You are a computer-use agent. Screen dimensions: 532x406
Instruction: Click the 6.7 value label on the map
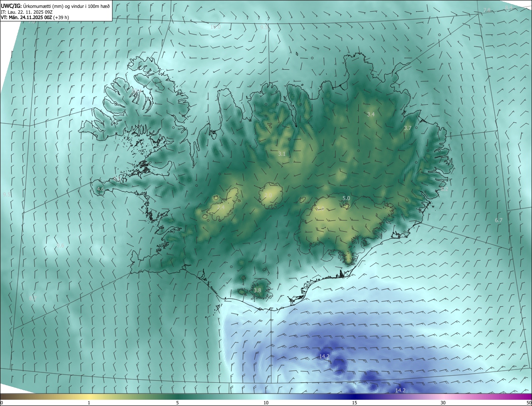click(x=499, y=220)
